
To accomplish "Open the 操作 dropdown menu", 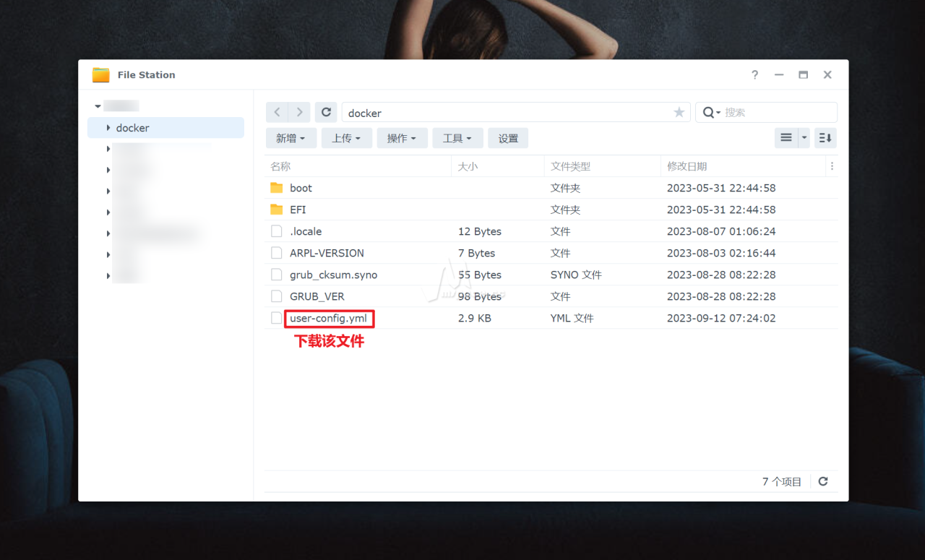I will tap(402, 138).
